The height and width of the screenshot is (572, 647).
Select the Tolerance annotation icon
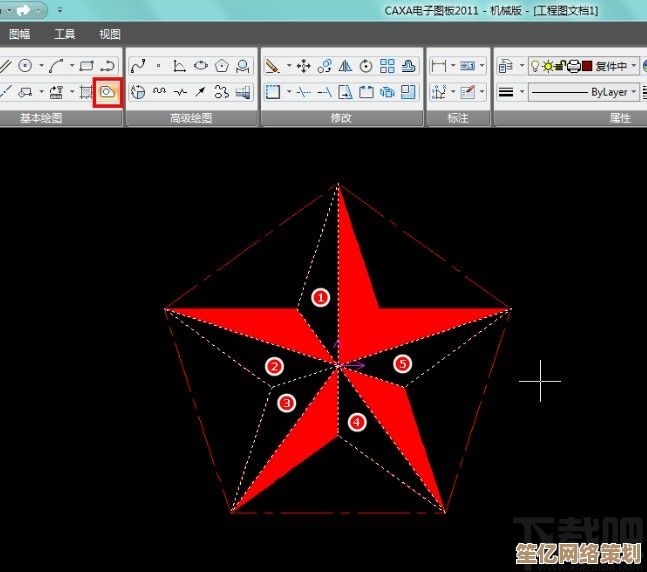pos(468,66)
